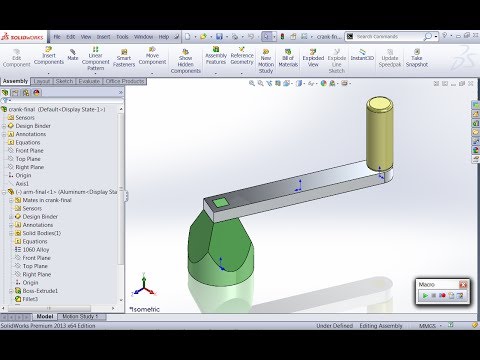Open the Office Products tab
Image resolution: width=480 pixels, height=360 pixels.
pyautogui.click(x=125, y=81)
